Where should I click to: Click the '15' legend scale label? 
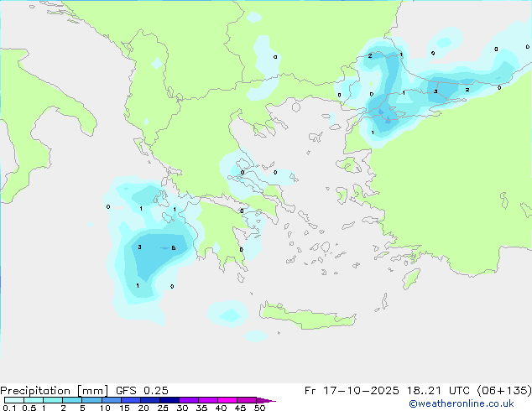[x=124, y=408]
